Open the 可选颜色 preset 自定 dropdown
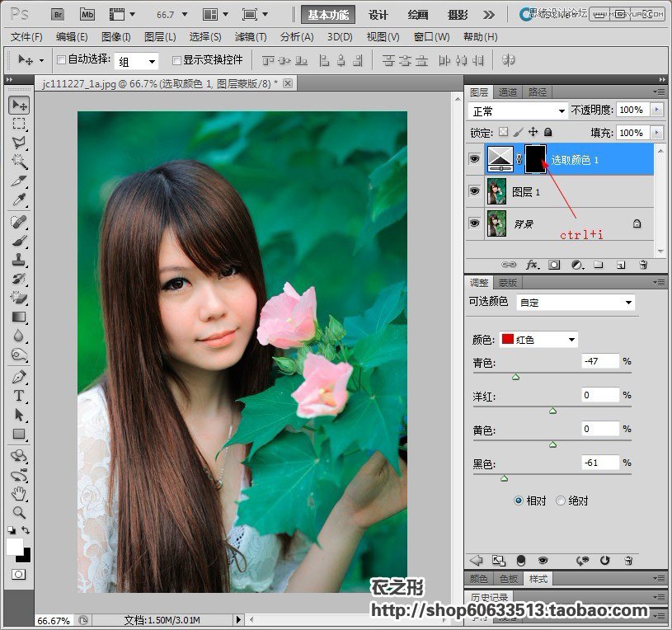This screenshot has height=630, width=672. [576, 302]
